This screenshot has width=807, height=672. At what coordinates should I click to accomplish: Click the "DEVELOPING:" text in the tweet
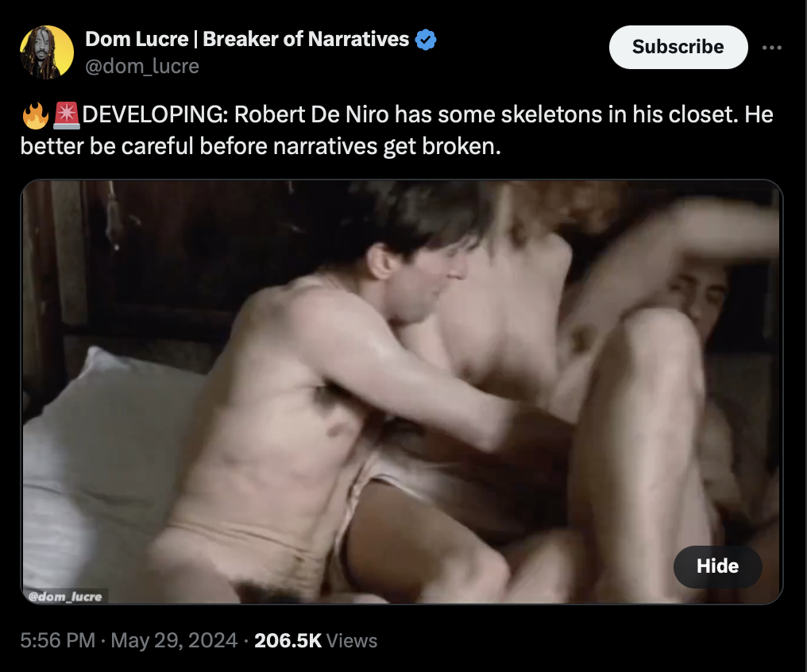pos(155,114)
